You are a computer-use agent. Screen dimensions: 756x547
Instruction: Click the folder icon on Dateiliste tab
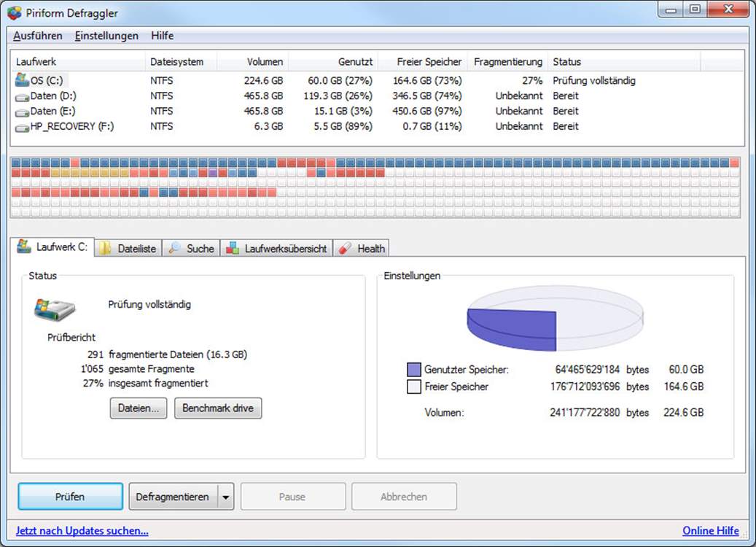[x=105, y=249]
